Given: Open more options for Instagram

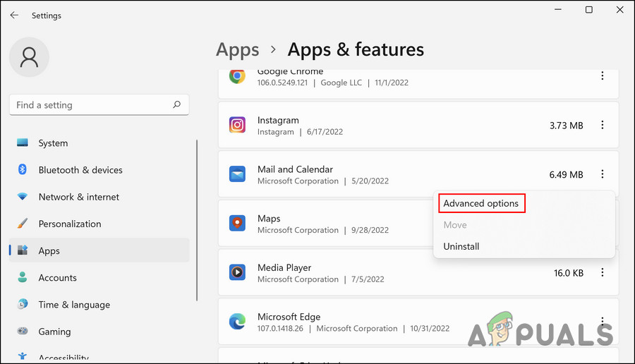Looking at the screenshot, I should pos(603,125).
